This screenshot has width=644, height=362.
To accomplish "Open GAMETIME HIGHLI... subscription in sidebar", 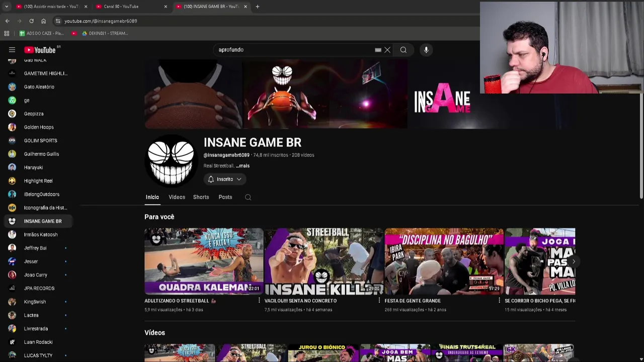I will pos(39,73).
